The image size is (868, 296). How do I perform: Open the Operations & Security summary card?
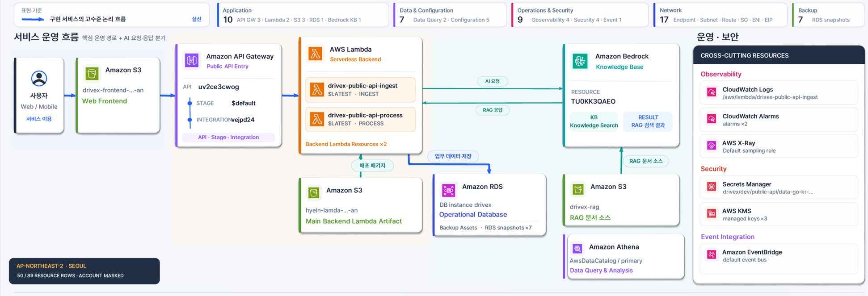click(x=580, y=15)
